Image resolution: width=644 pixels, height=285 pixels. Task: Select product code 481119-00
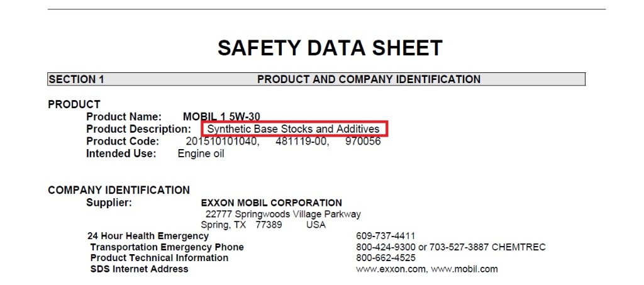(303, 142)
